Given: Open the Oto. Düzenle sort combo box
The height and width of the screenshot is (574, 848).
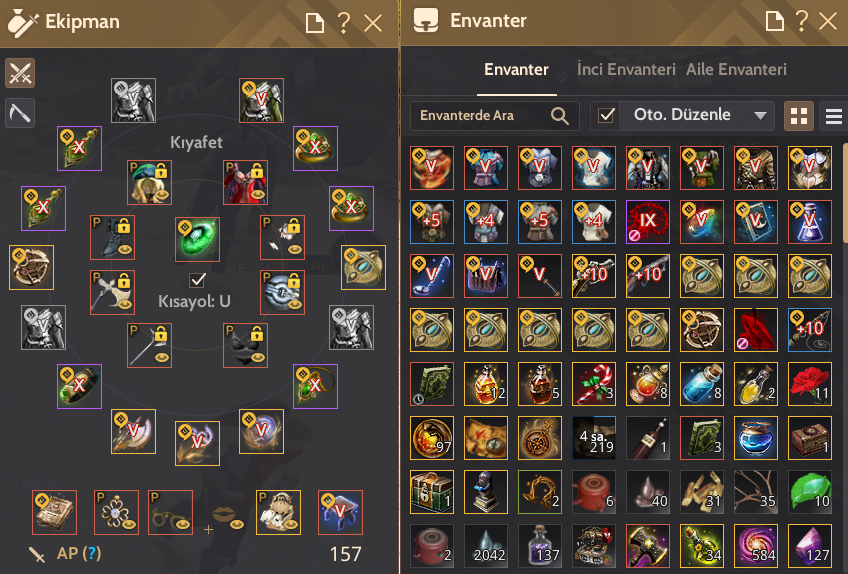Looking at the screenshot, I should coord(697,115).
